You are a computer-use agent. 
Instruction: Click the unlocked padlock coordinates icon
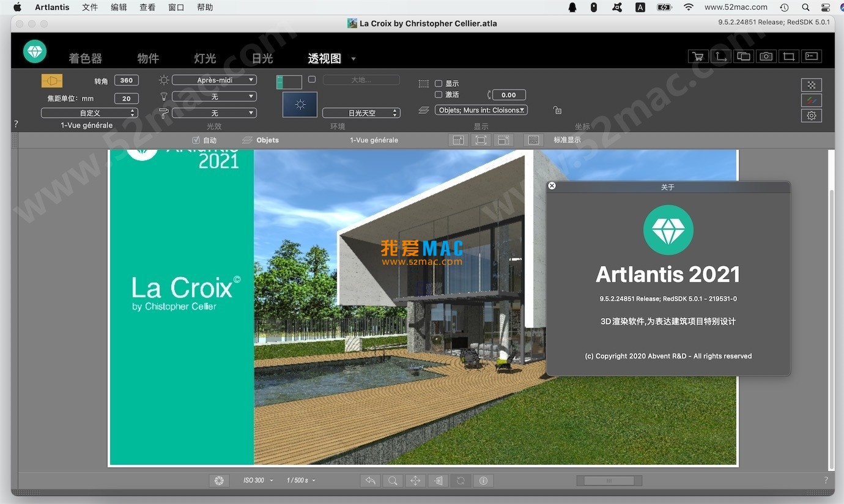(x=557, y=110)
